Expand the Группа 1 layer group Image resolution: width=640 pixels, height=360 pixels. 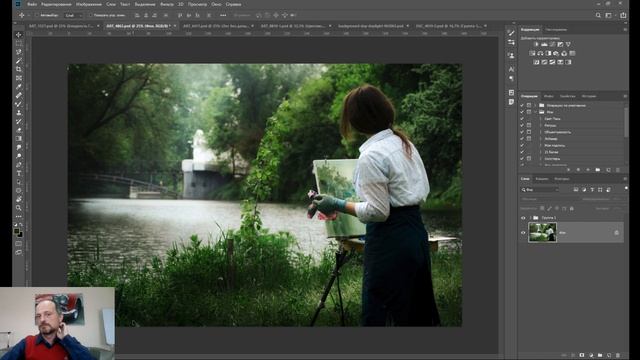click(531, 218)
